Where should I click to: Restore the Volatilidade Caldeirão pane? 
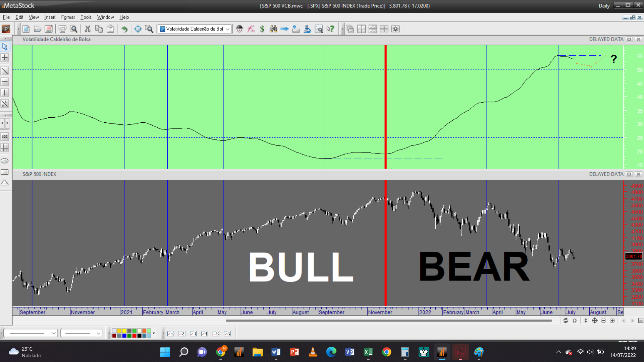click(629, 39)
